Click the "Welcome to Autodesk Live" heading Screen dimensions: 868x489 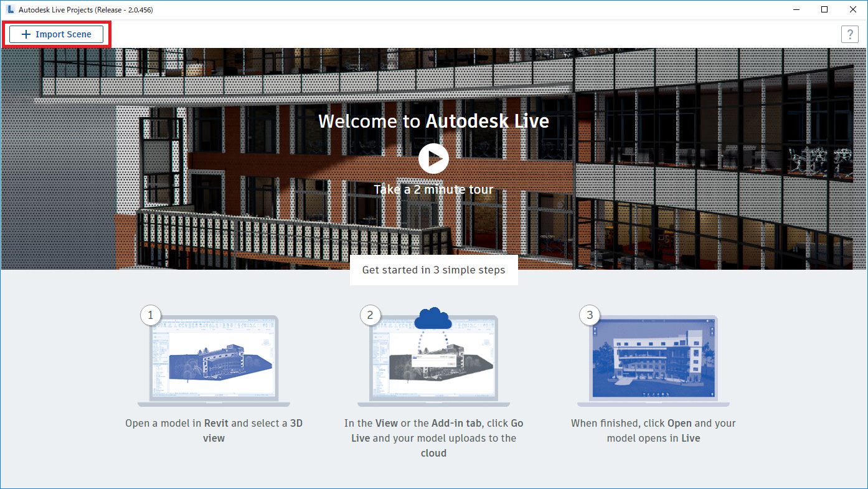pyautogui.click(x=433, y=121)
